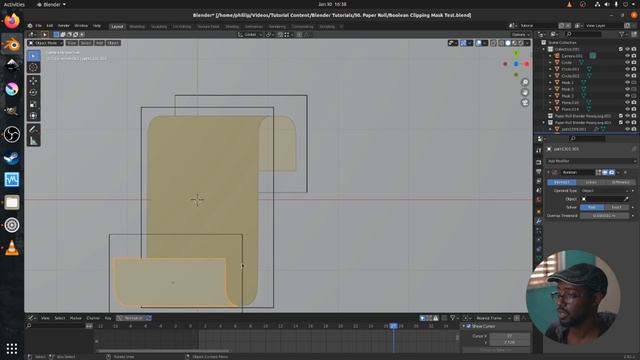
Task: Choose the Exact solver
Action: click(617, 207)
